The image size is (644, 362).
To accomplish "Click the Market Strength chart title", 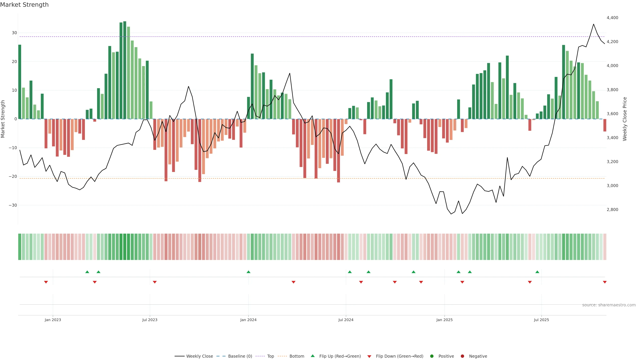I will point(24,5).
